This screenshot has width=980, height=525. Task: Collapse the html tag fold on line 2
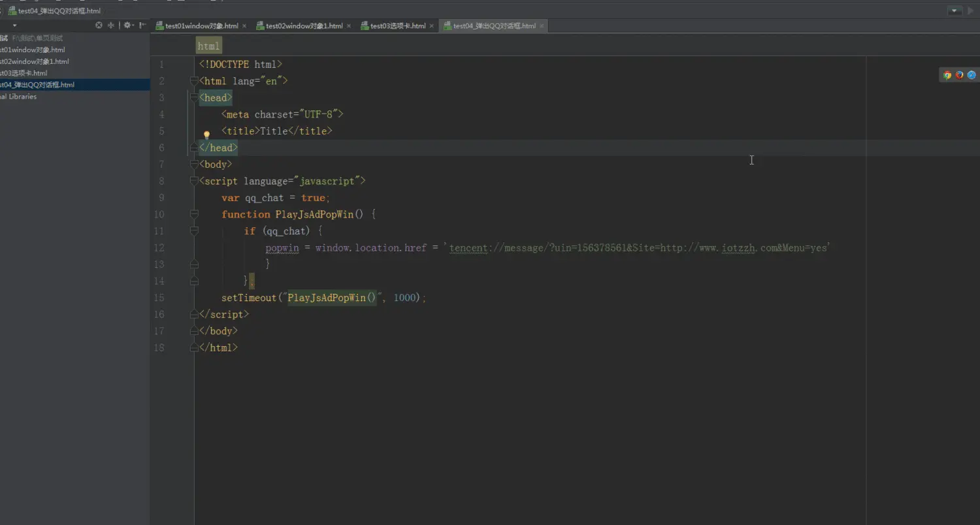[194, 81]
